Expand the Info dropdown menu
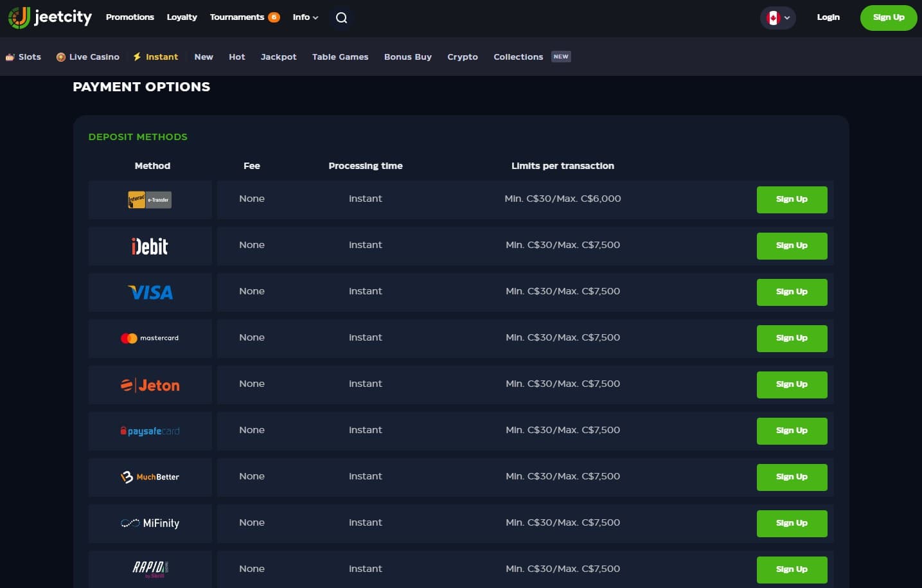 (x=305, y=17)
